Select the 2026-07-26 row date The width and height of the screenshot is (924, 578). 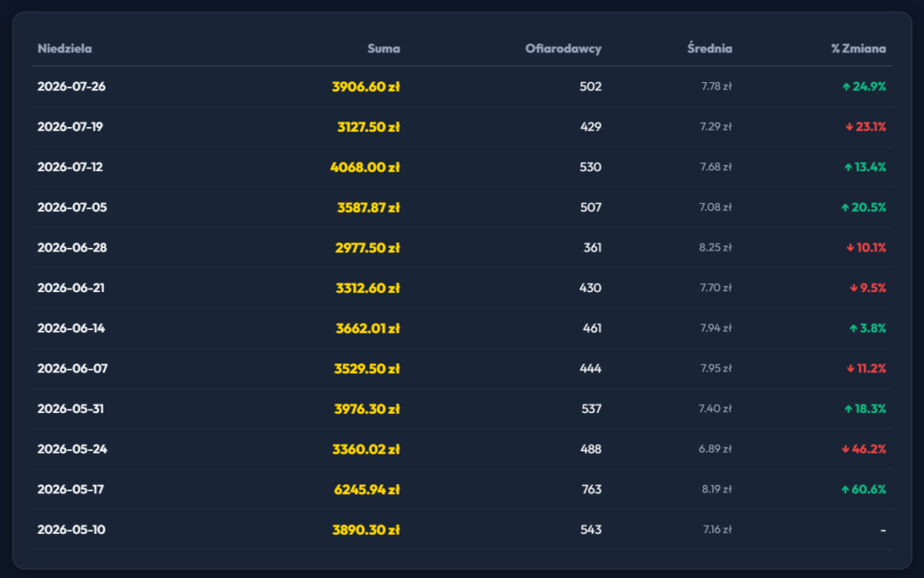coord(71,87)
